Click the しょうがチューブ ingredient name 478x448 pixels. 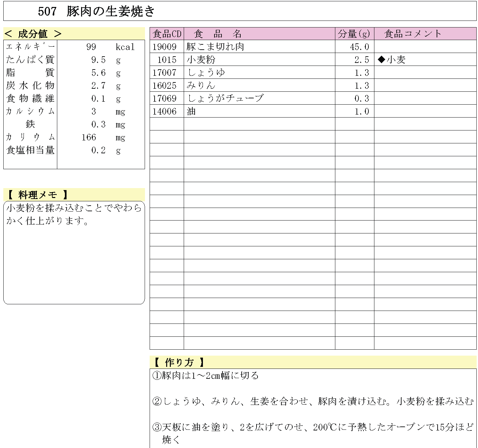[225, 99]
